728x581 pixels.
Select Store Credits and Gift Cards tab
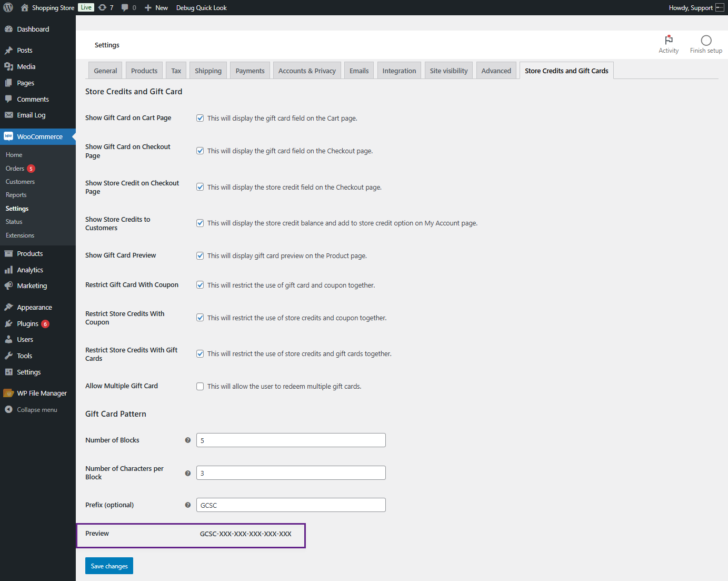click(x=566, y=71)
